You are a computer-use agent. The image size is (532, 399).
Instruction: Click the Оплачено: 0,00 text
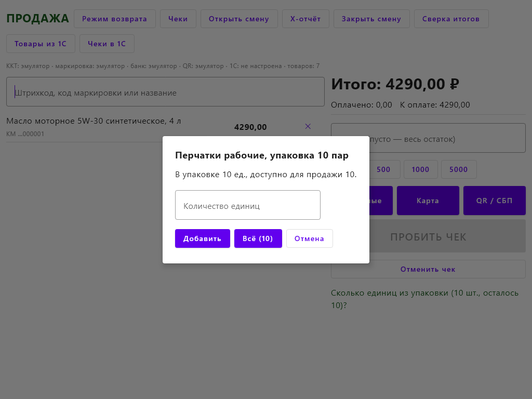(x=362, y=105)
